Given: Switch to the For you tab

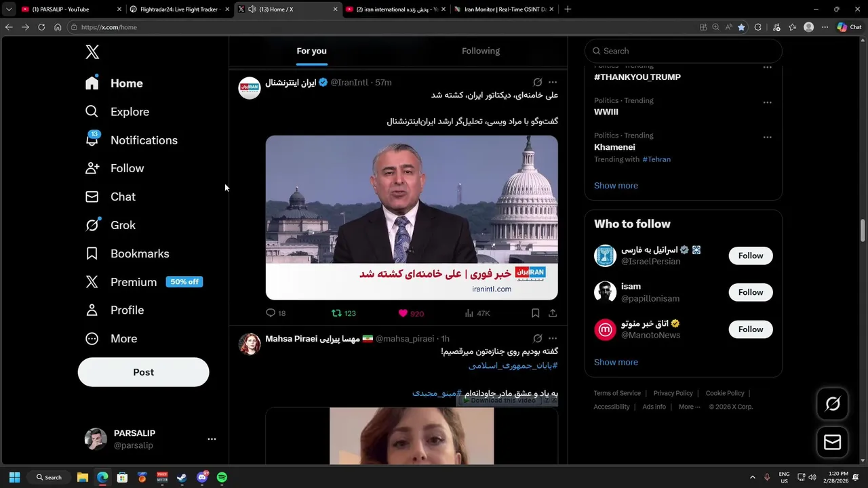Looking at the screenshot, I should [311, 51].
